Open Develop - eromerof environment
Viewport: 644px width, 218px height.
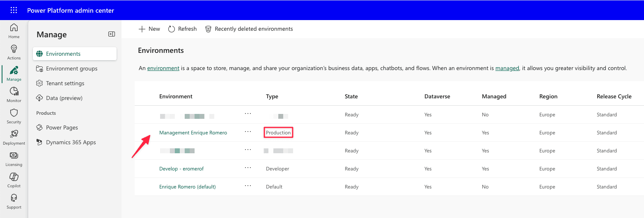point(181,169)
